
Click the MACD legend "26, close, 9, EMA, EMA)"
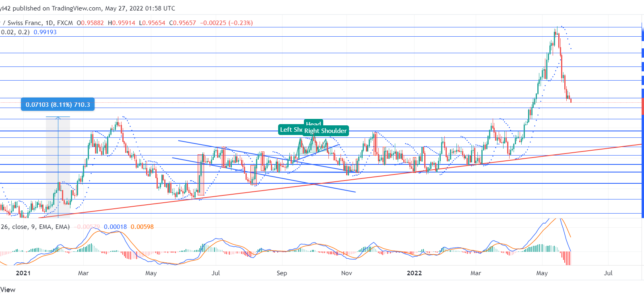[x=35, y=227]
